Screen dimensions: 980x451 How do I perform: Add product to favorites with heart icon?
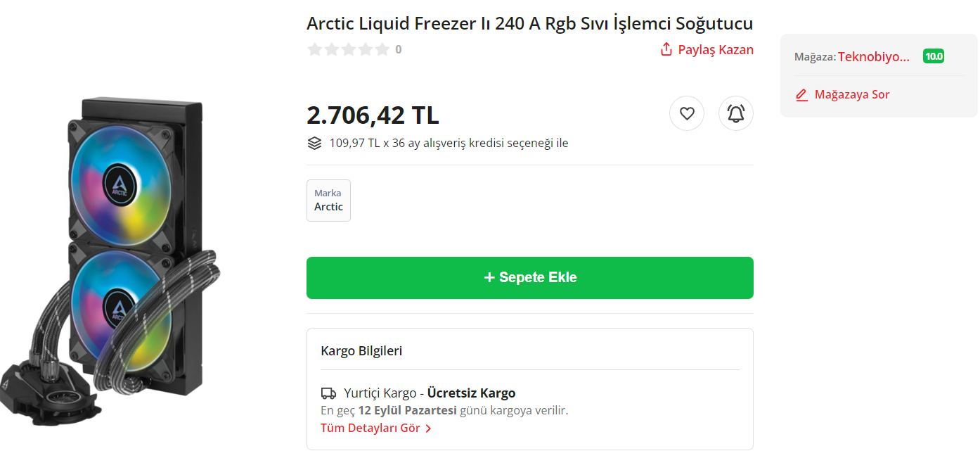pos(687,113)
